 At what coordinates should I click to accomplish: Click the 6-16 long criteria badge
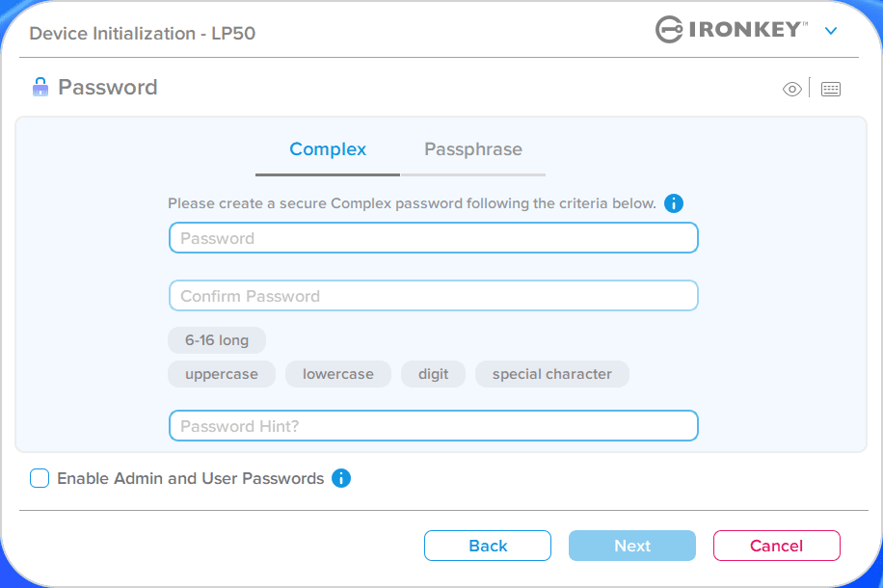[x=217, y=340]
